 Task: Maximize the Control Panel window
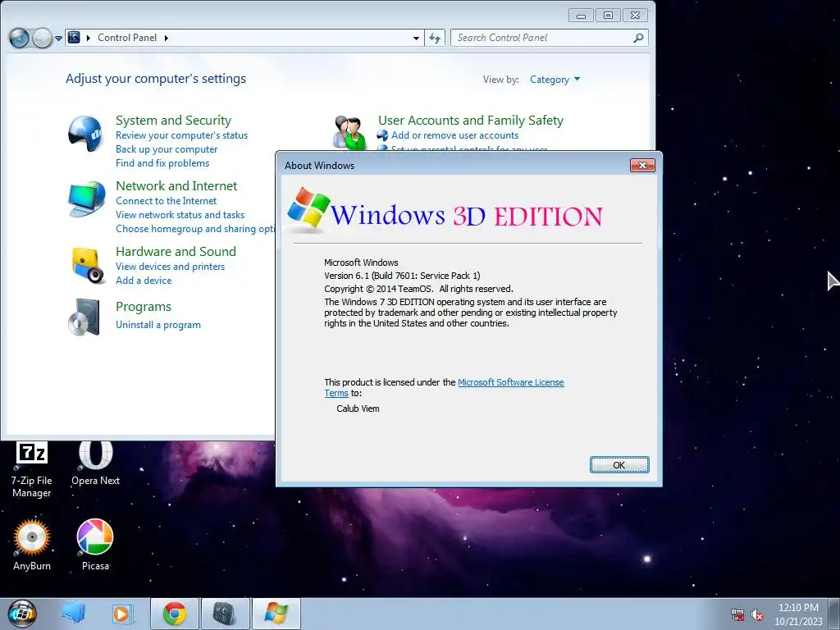coord(608,16)
